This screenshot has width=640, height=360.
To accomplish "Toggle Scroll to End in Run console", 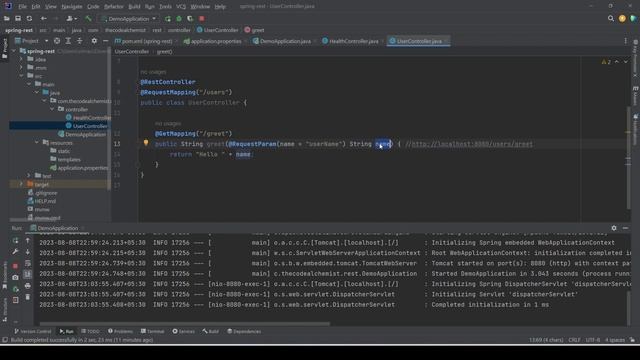I will [x=27, y=274].
